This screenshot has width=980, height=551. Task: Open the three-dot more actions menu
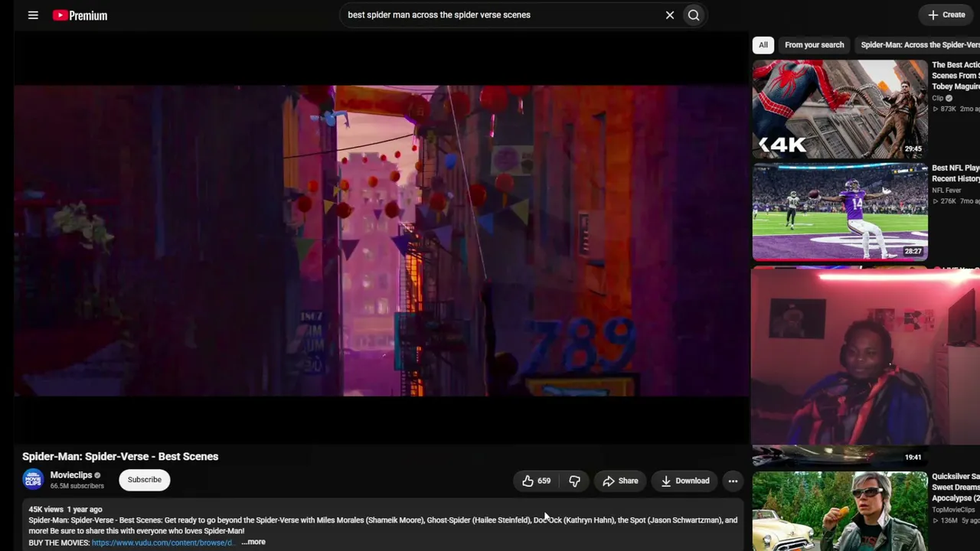pos(733,481)
